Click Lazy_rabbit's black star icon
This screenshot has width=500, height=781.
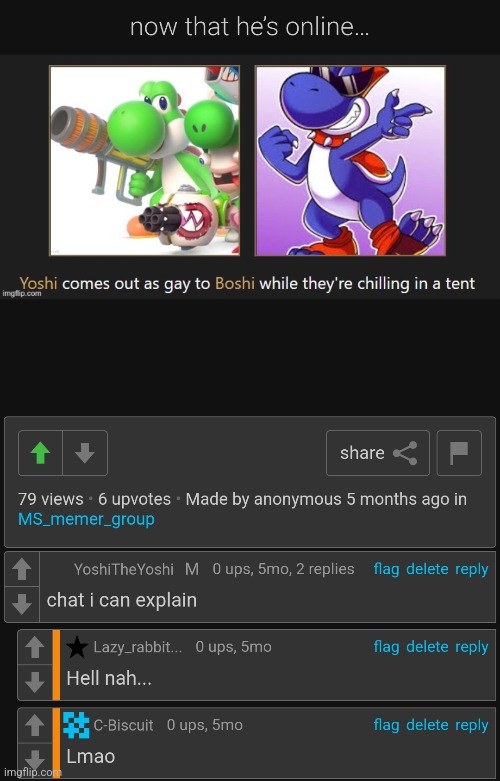click(77, 647)
